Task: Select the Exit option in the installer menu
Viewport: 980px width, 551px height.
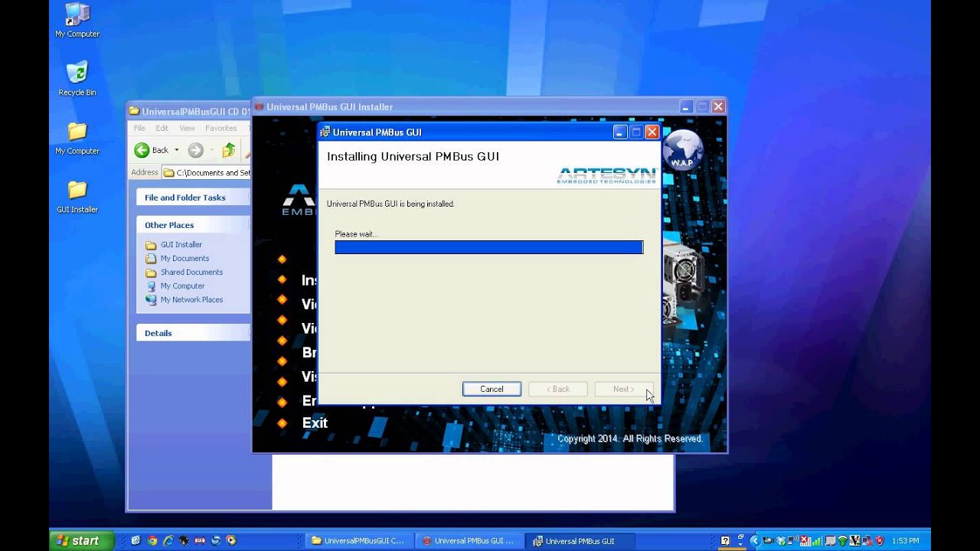Action: click(x=315, y=422)
